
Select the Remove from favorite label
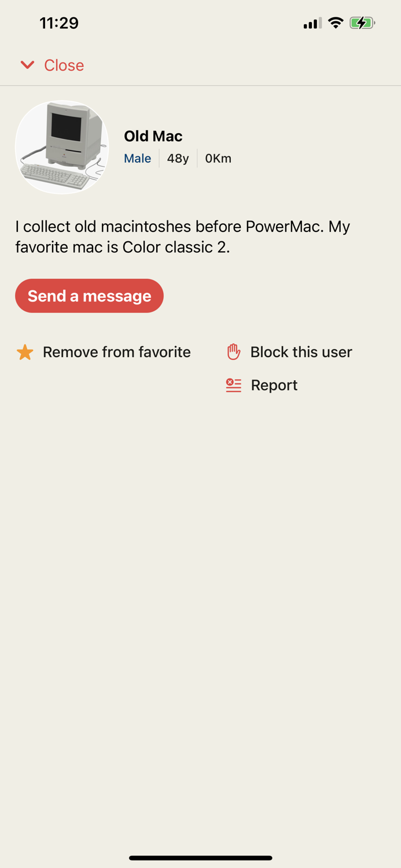coord(116,352)
